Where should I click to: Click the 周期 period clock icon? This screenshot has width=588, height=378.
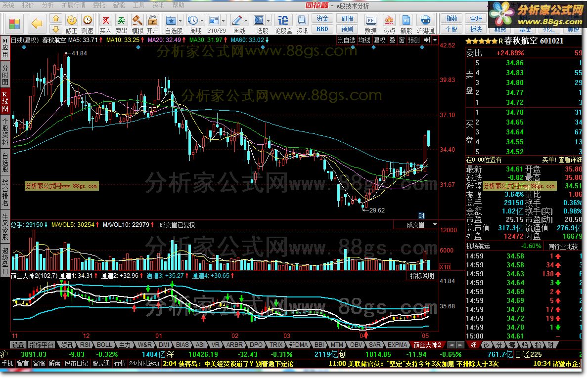pos(193,20)
